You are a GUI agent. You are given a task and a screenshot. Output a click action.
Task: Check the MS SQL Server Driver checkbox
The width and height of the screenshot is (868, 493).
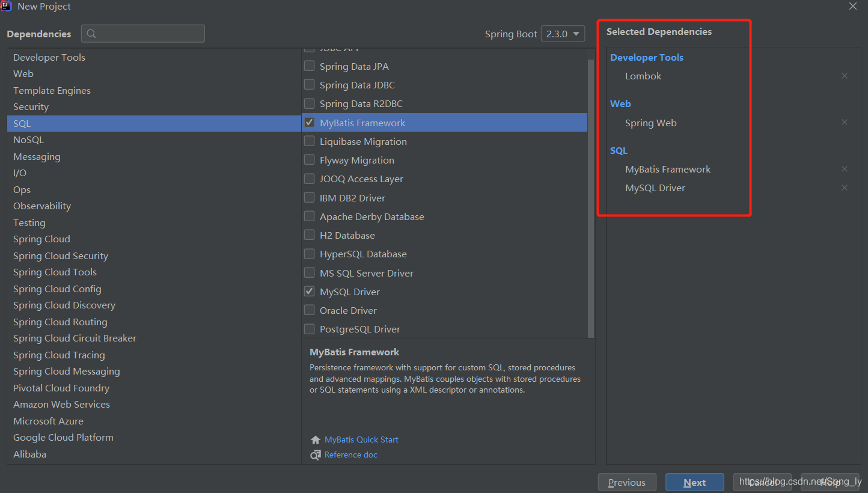[309, 272]
